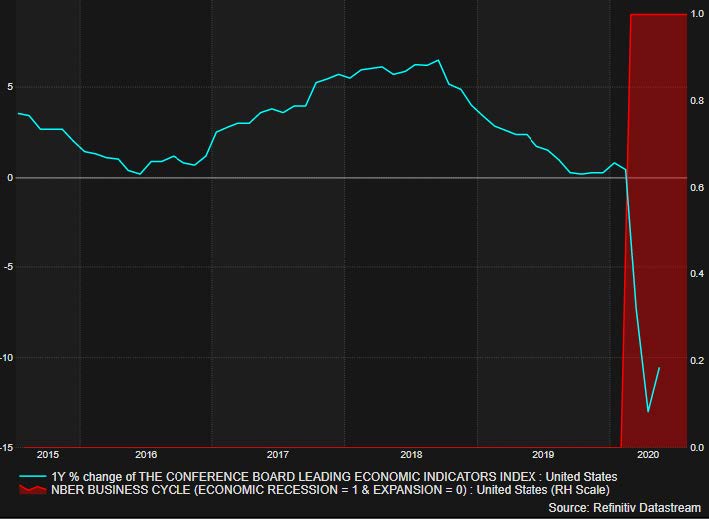Click the cyan legend line for Leading Economic Indicators
This screenshot has height=519, width=709.
(33, 477)
